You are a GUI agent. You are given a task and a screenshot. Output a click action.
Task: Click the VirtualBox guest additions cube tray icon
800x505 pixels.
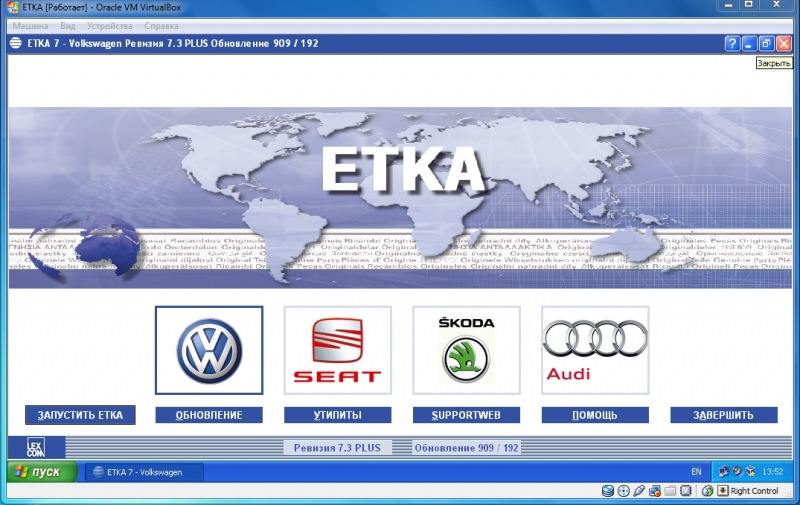[751, 471]
